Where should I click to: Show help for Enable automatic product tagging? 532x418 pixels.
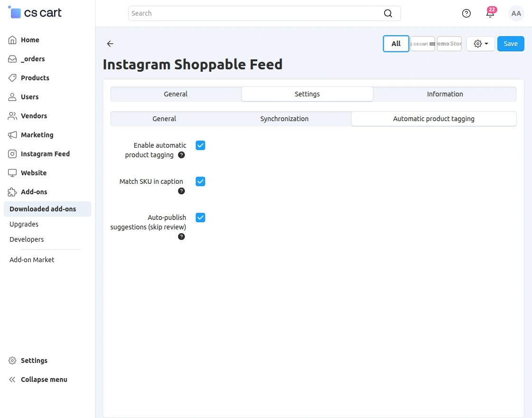pyautogui.click(x=181, y=155)
